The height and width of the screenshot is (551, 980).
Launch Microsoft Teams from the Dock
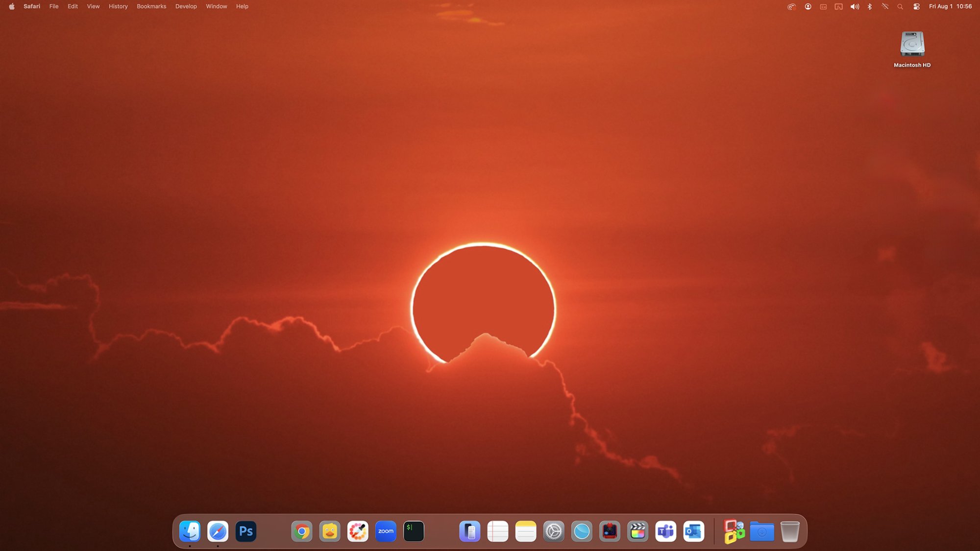coord(665,531)
